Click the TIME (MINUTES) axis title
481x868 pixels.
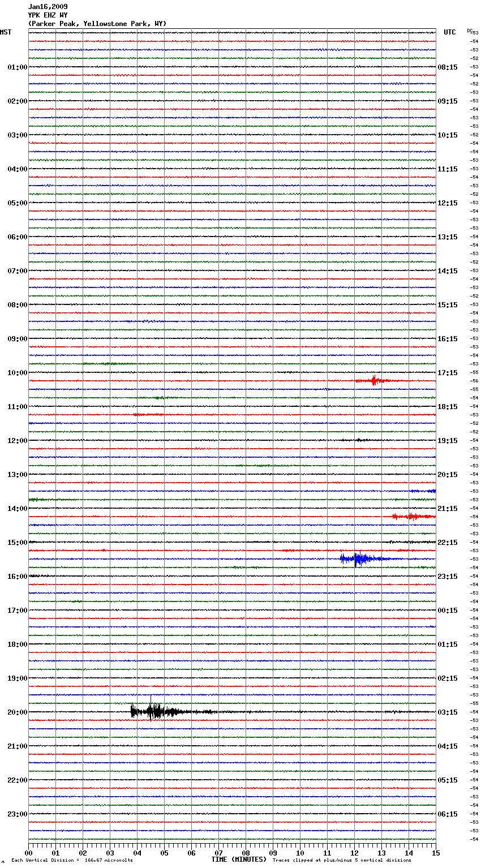click(x=239, y=860)
